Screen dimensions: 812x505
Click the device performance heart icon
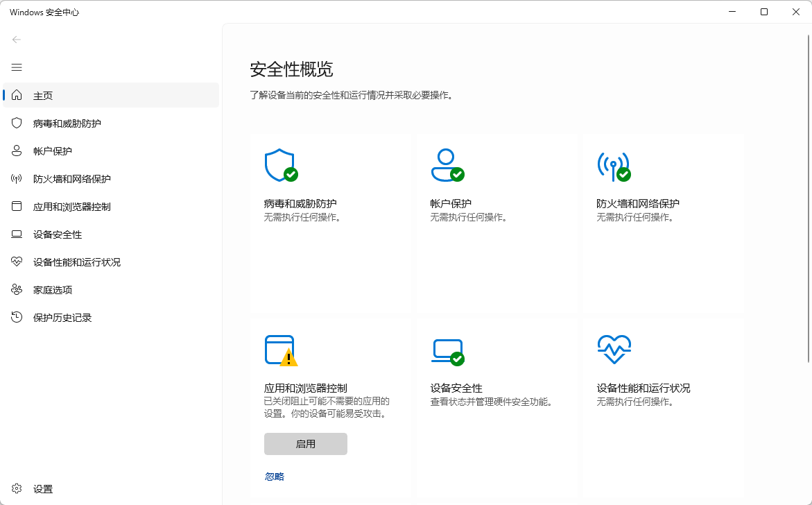614,349
